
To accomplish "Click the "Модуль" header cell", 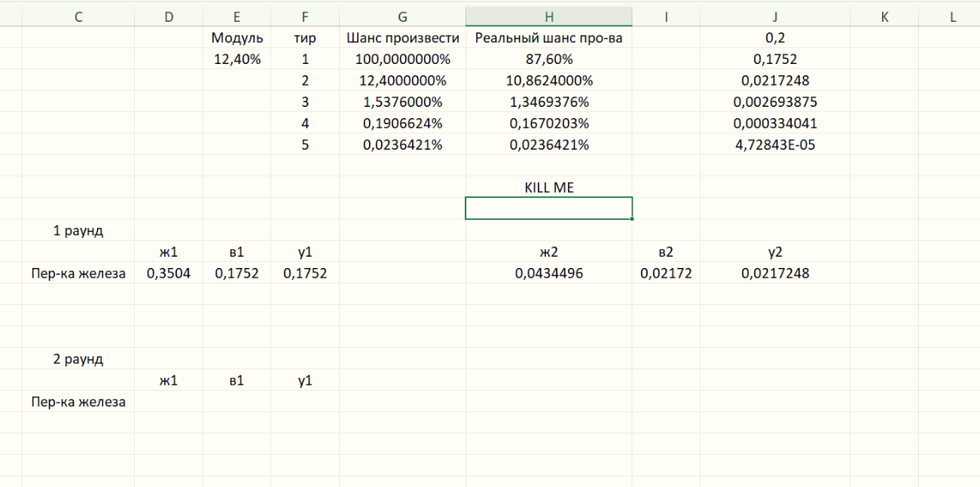I will (x=237, y=38).
